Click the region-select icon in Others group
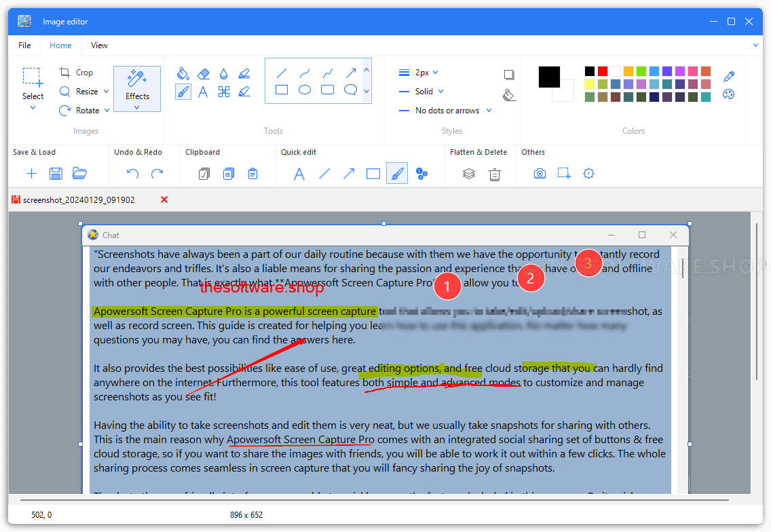 click(x=564, y=174)
